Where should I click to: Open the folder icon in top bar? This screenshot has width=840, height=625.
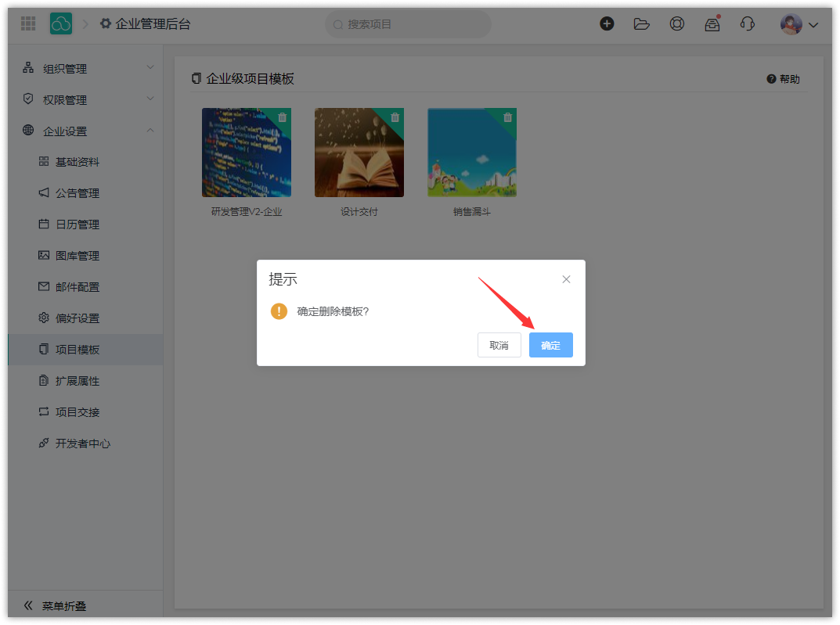642,24
